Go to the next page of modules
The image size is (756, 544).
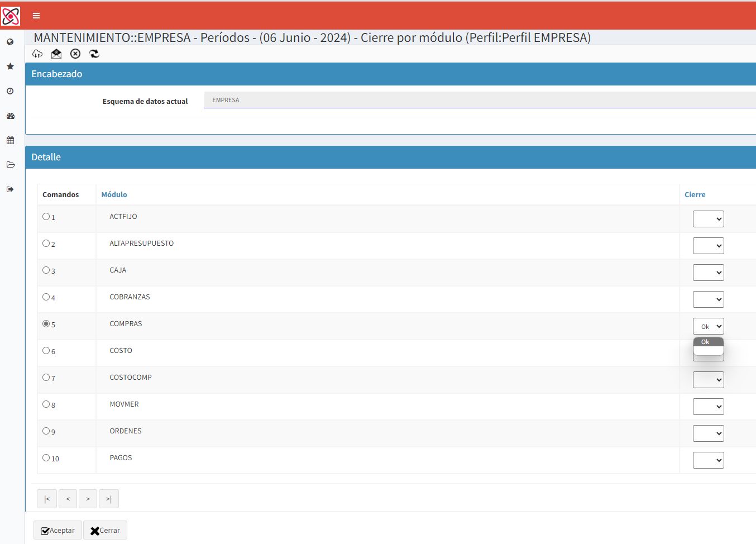88,499
